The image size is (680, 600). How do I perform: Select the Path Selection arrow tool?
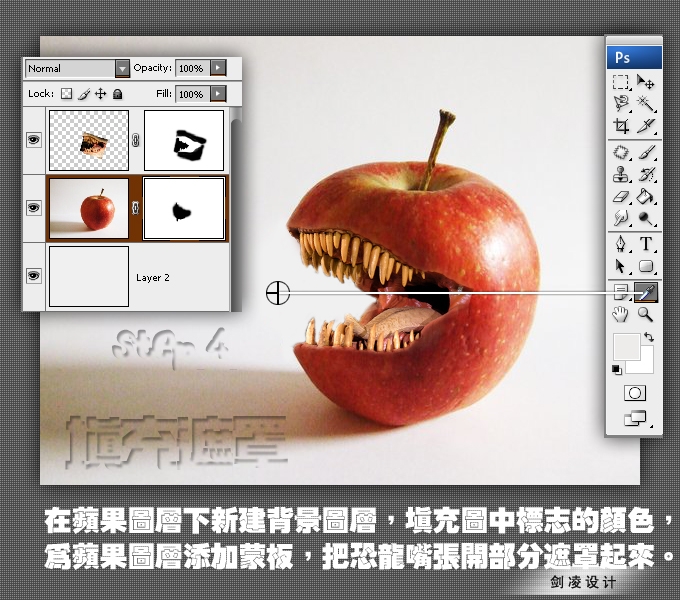click(x=621, y=266)
